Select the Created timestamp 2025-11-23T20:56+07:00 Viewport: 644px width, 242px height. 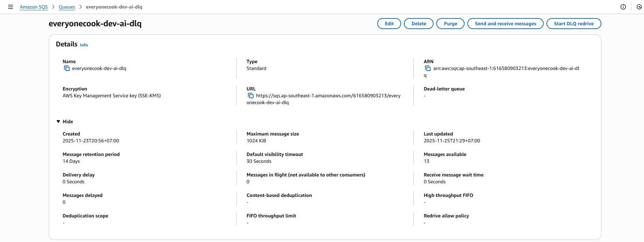click(91, 141)
